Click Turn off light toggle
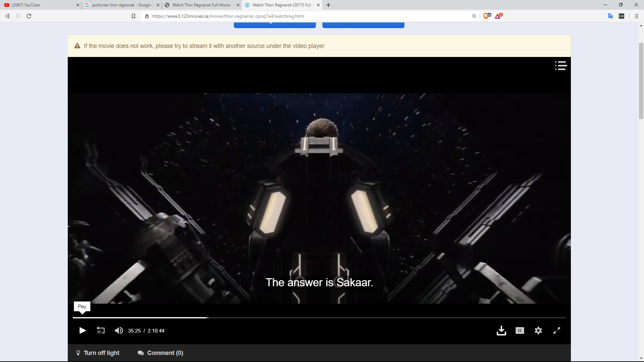Image resolution: width=644 pixels, height=362 pixels. (x=98, y=353)
